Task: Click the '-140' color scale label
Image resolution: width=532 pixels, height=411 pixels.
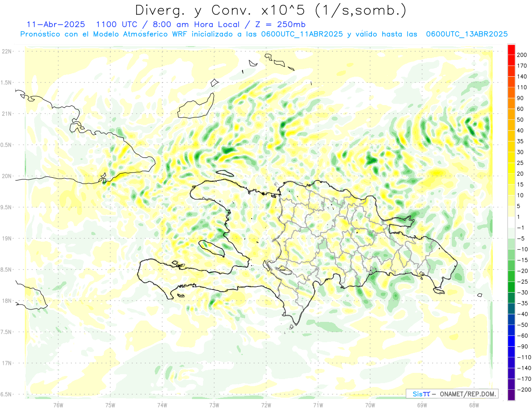Action: [x=524, y=368]
